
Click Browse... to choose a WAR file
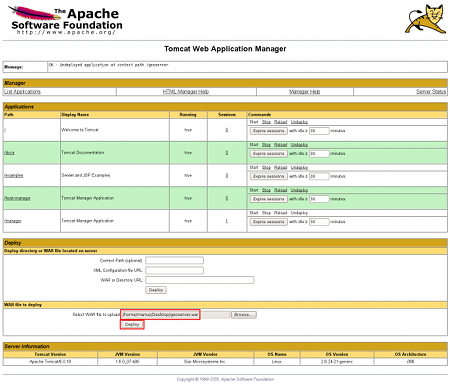[x=244, y=315]
